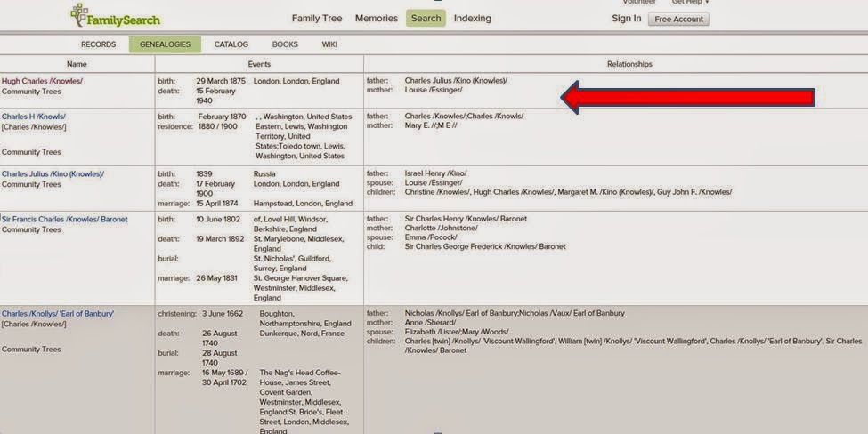Select mother Mary E. //;M E //
This screenshot has width=868, height=434.
point(431,125)
